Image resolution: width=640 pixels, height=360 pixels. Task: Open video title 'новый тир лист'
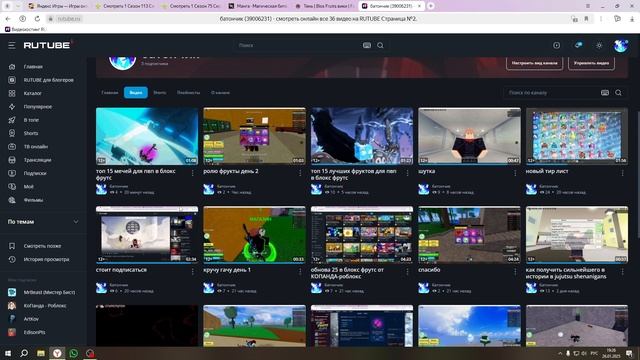tap(547, 171)
